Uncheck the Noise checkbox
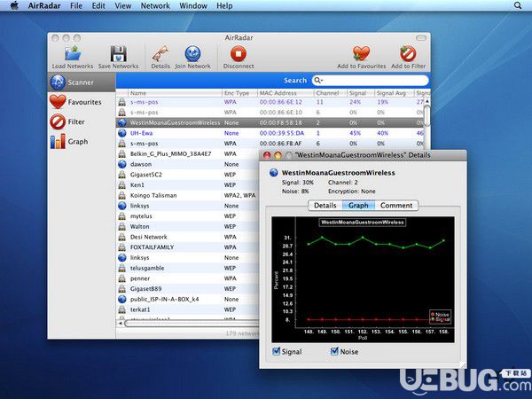532x399 pixels. coord(334,351)
